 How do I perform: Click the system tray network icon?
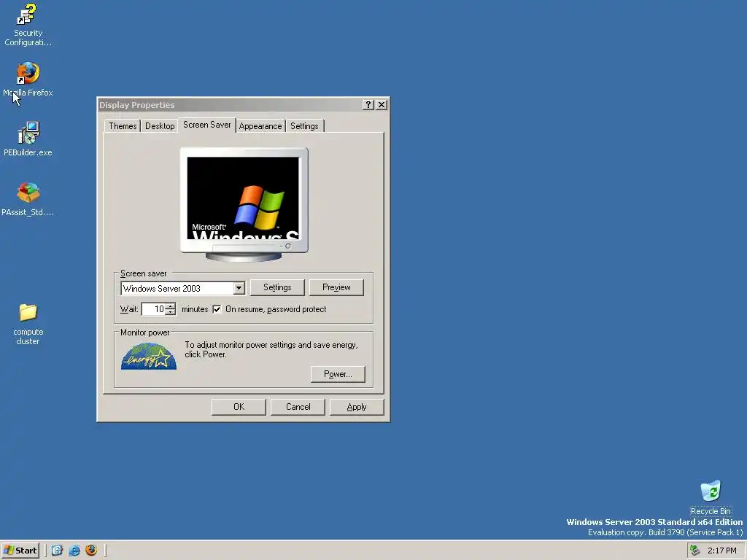coord(694,551)
